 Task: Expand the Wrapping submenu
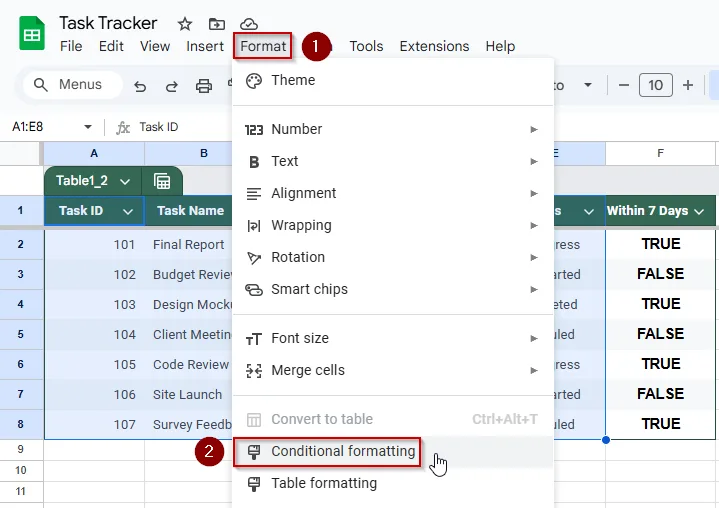click(393, 226)
